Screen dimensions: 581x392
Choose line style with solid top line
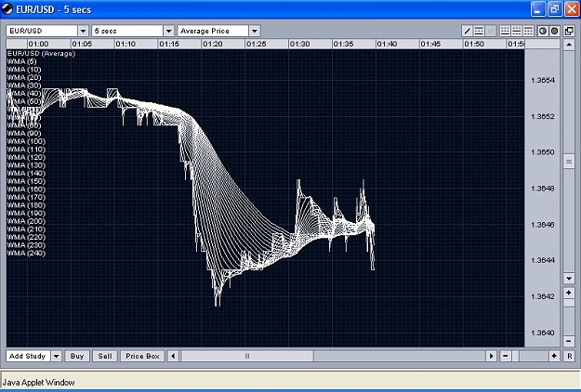click(528, 31)
